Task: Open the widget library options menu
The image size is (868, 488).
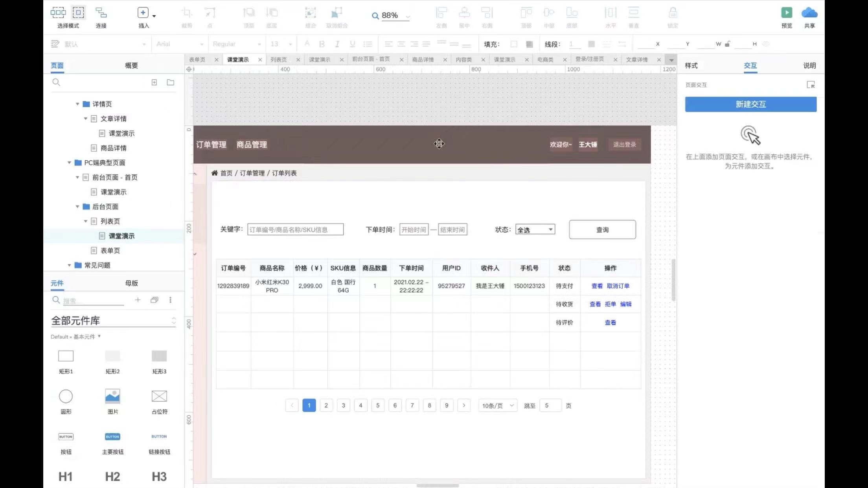Action: coord(170,300)
